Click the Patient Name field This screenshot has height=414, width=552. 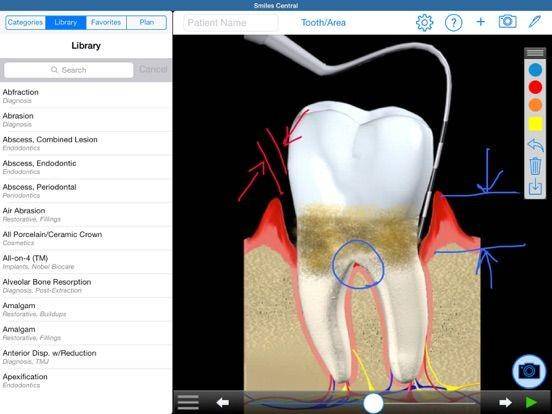click(x=231, y=23)
